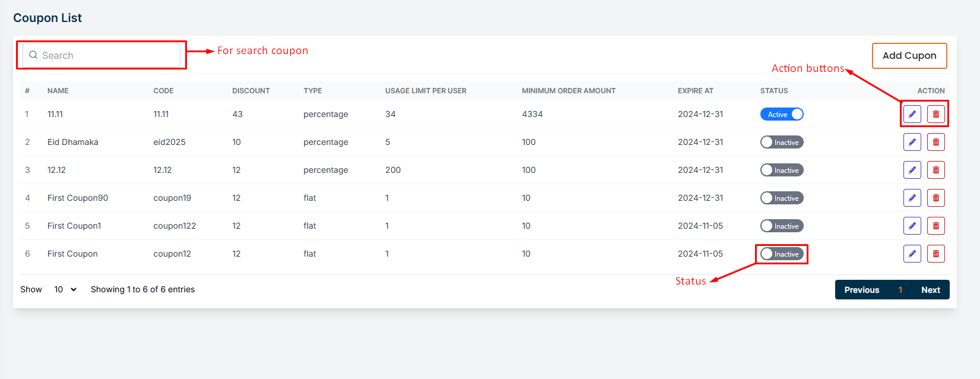Viewport: 980px width, 379px height.
Task: Click the Expire At column header
Action: click(695, 91)
